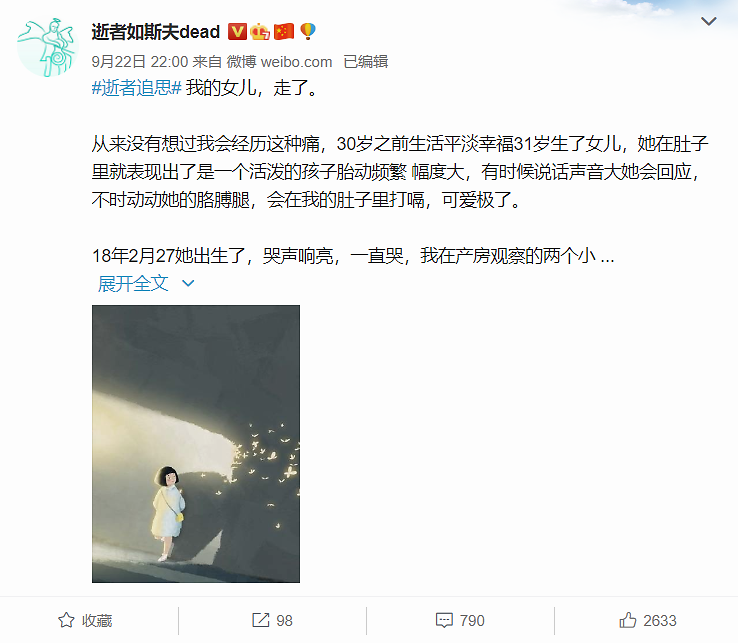Image resolution: width=738 pixels, height=643 pixels.
Task: Open username 逝者如斯夫dead profile
Action: (156, 32)
